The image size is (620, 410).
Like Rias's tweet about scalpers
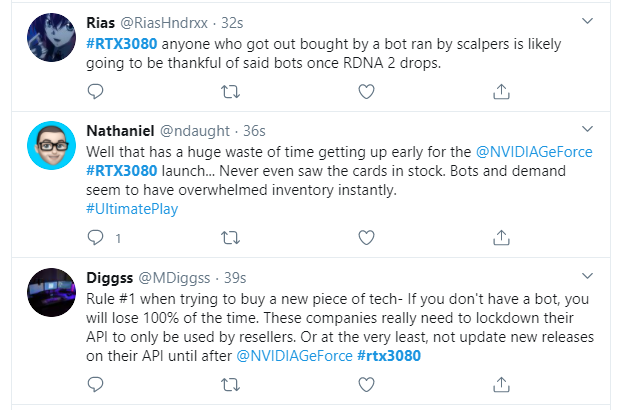coord(366,92)
